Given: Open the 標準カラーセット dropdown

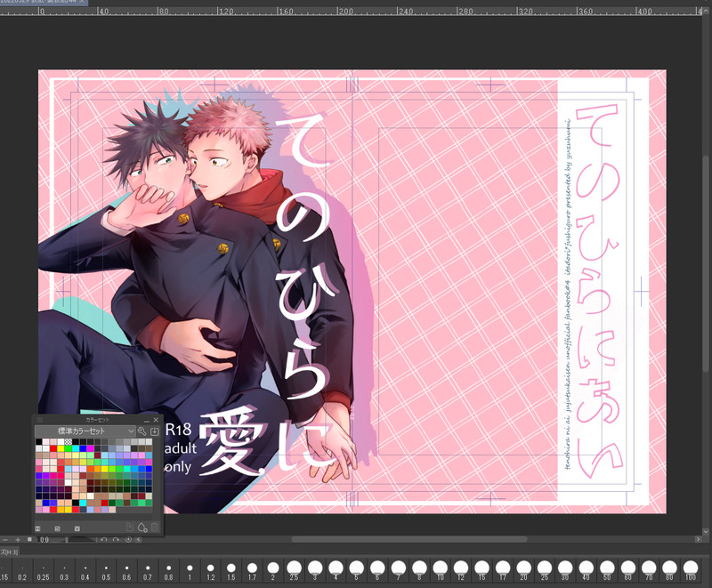Looking at the screenshot, I should point(85,431).
